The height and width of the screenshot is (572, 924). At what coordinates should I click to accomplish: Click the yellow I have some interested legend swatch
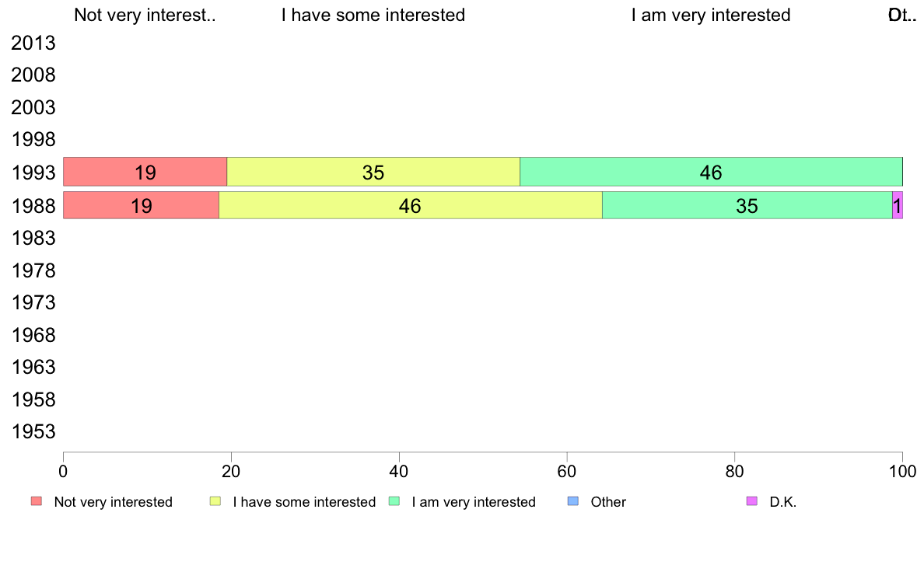pyautogui.click(x=215, y=501)
